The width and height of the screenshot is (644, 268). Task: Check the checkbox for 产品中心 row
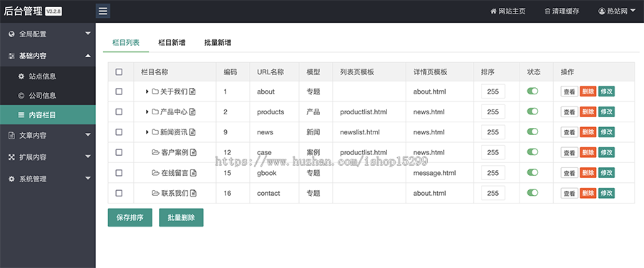119,111
